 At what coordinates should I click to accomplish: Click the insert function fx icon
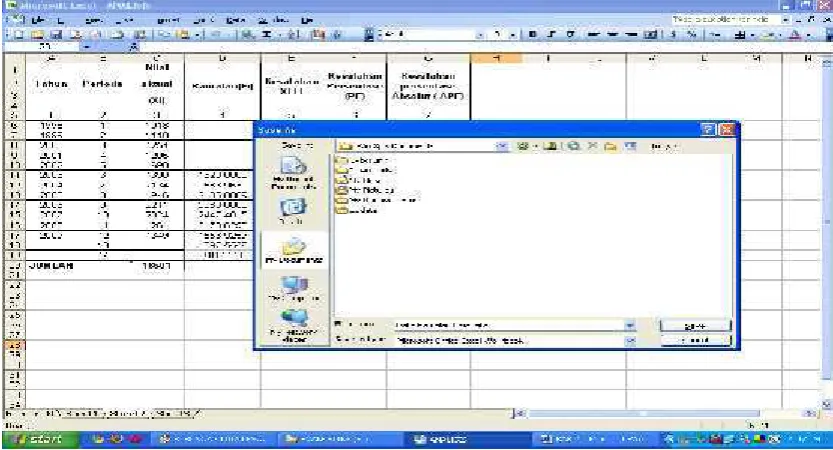click(133, 47)
